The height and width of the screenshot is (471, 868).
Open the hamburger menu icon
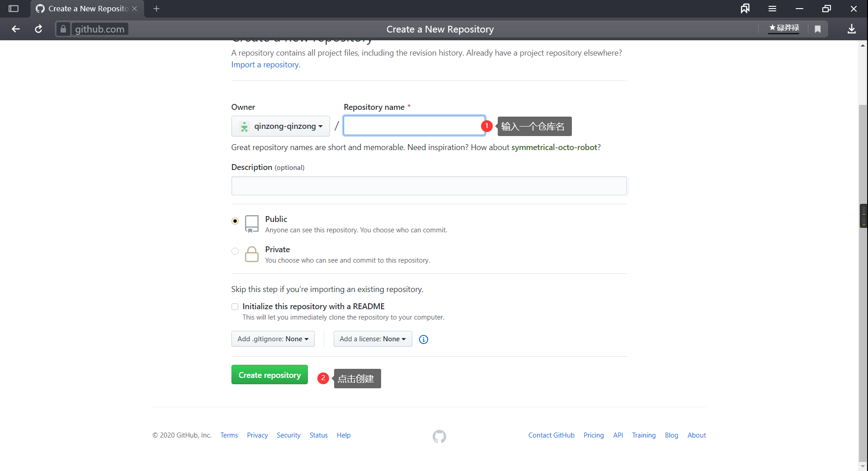point(772,9)
